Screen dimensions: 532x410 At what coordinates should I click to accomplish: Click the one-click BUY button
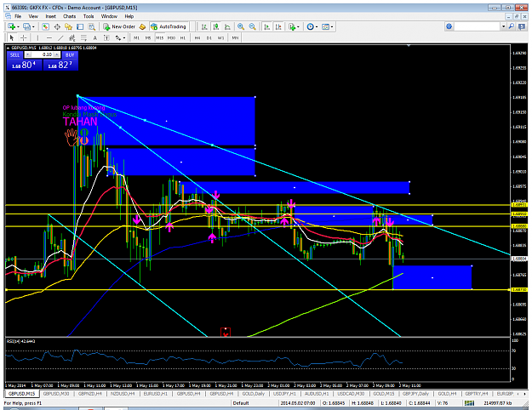pos(70,54)
